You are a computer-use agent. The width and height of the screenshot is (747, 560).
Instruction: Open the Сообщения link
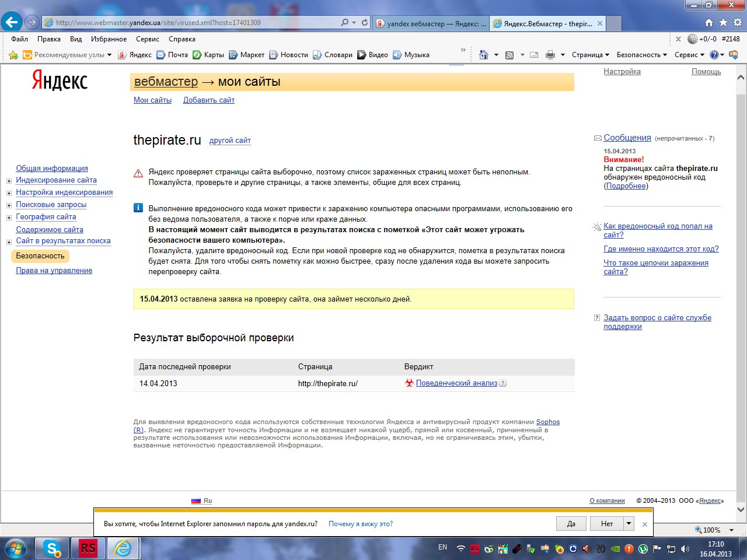(627, 138)
